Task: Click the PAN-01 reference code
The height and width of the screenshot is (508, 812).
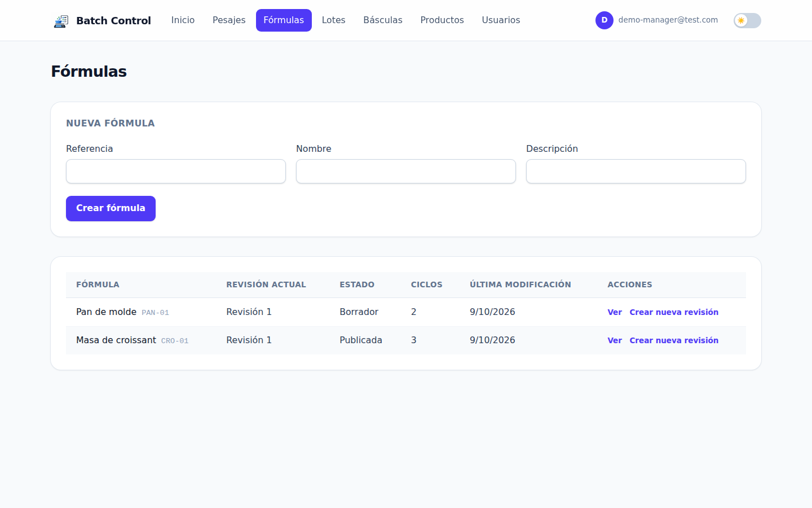Action: click(x=155, y=313)
